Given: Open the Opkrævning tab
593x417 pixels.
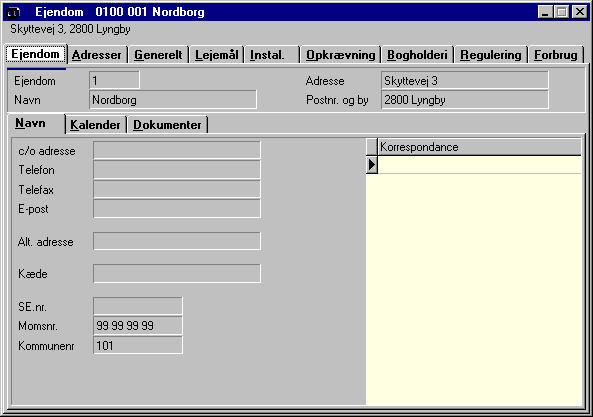Looking at the screenshot, I should [x=340, y=55].
